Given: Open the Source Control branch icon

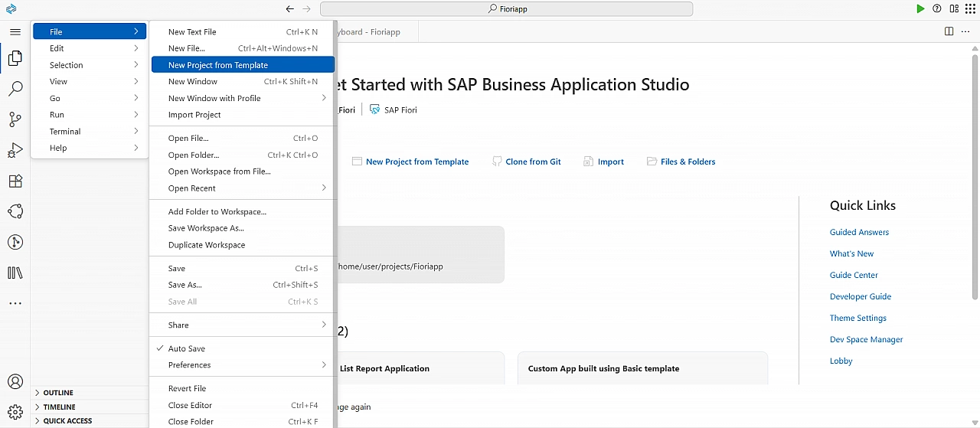Looking at the screenshot, I should [15, 119].
